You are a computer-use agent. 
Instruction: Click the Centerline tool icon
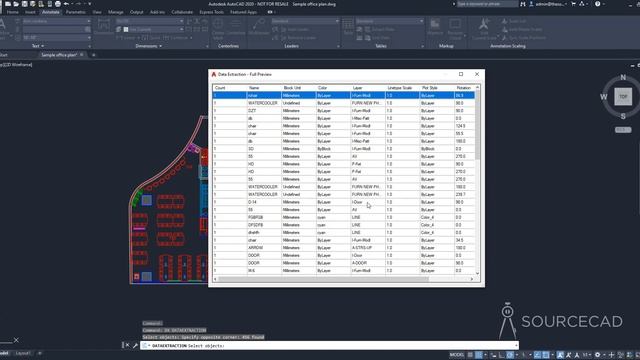point(236,24)
